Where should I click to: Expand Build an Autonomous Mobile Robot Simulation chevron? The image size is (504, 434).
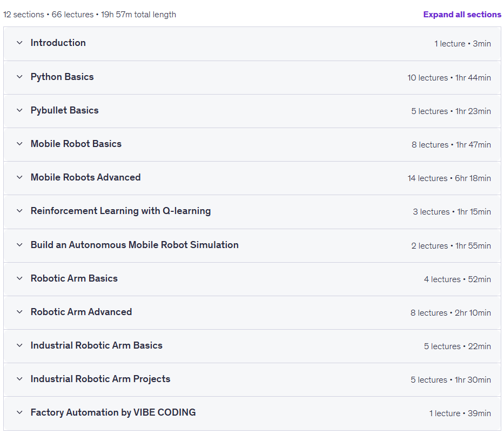pyautogui.click(x=19, y=245)
